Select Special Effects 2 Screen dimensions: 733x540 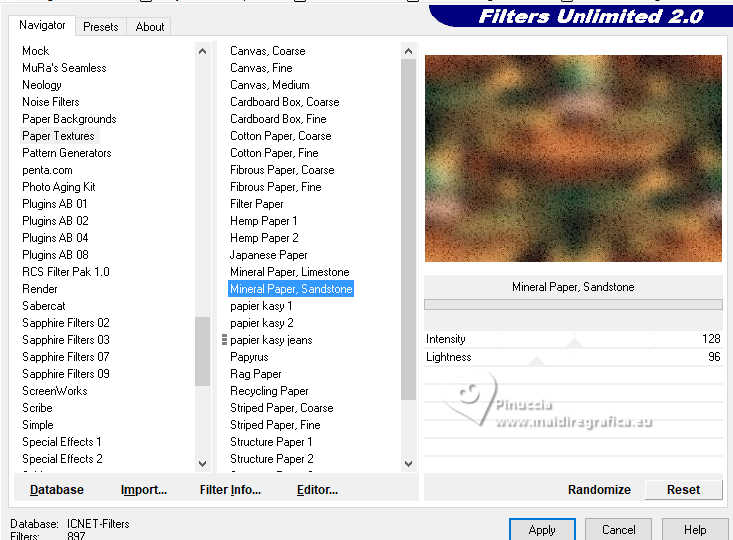[62, 459]
